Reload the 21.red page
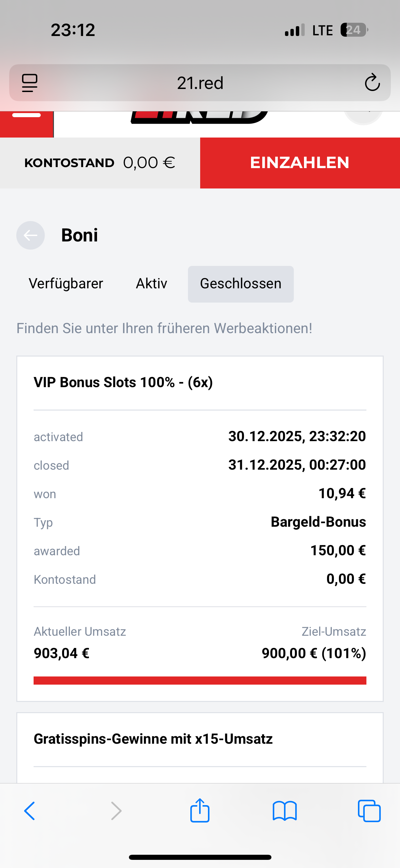The width and height of the screenshot is (400, 868). pos(372,83)
